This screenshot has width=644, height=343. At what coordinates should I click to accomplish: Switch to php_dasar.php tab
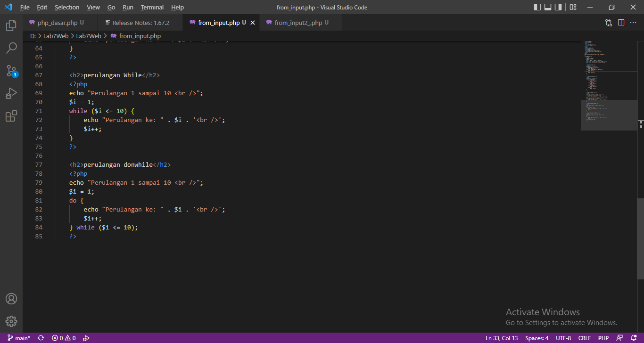click(x=60, y=23)
